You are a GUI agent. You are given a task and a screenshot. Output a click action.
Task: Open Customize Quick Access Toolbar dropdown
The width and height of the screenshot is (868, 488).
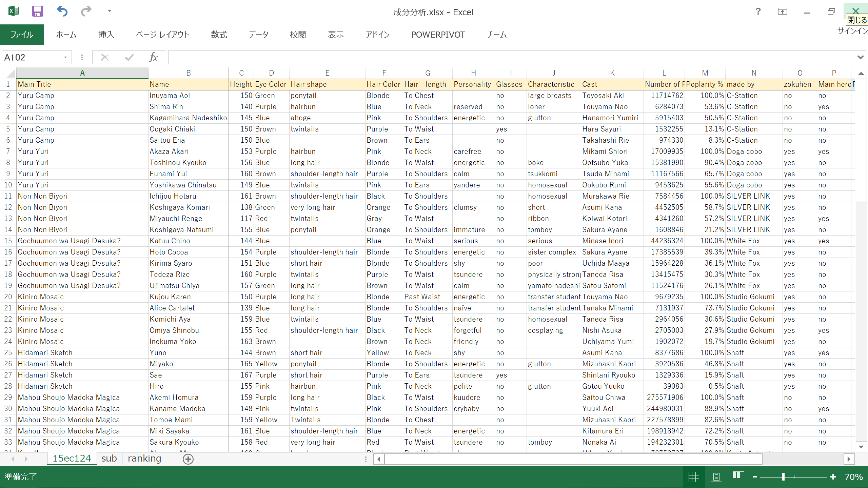click(x=110, y=11)
